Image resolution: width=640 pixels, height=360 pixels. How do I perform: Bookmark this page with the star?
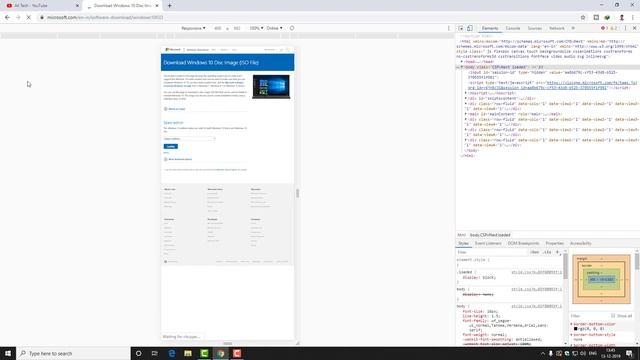[x=583, y=18]
